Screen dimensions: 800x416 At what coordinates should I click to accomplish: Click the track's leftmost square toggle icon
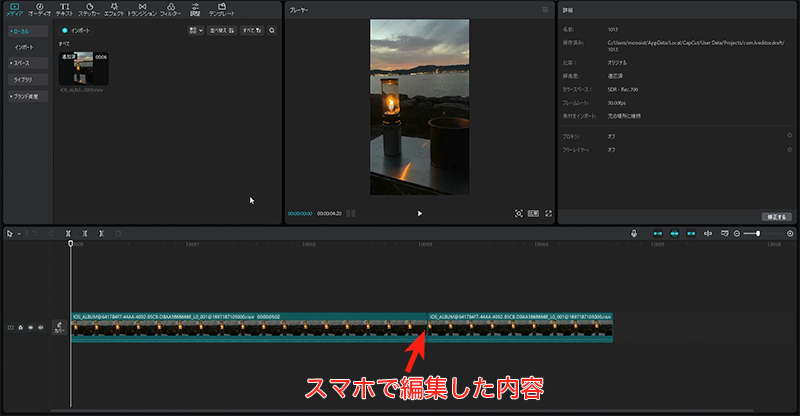click(x=10, y=328)
